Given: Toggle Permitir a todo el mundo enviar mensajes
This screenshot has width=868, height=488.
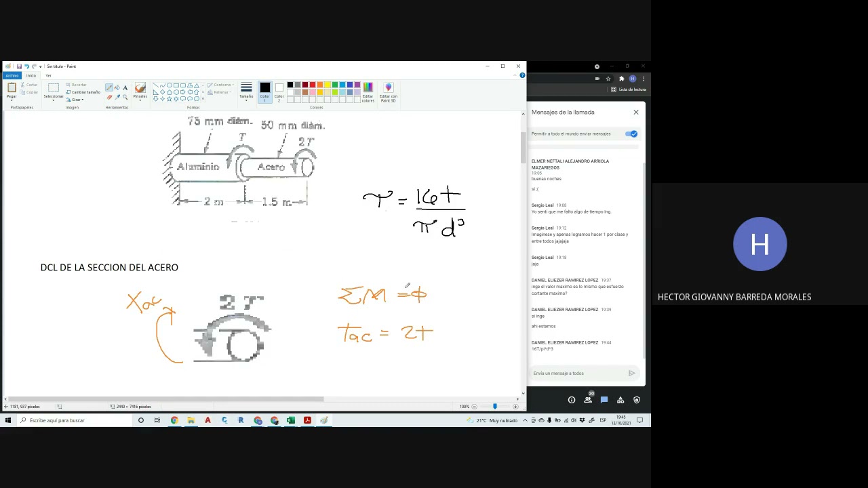Looking at the screenshot, I should [631, 134].
